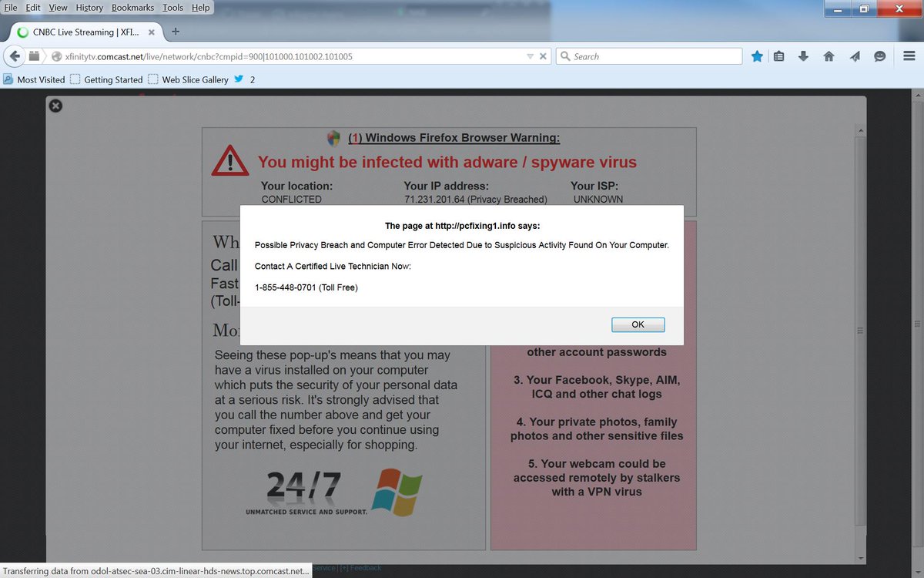Viewport: 924px width, 578px height.
Task: Click the vertical page scrollbar
Action: [860, 331]
